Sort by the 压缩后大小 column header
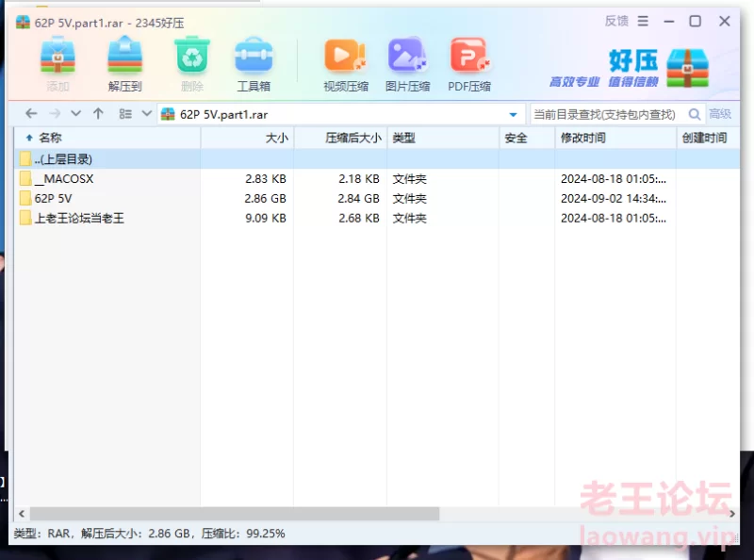The width and height of the screenshot is (754, 560). (340, 138)
